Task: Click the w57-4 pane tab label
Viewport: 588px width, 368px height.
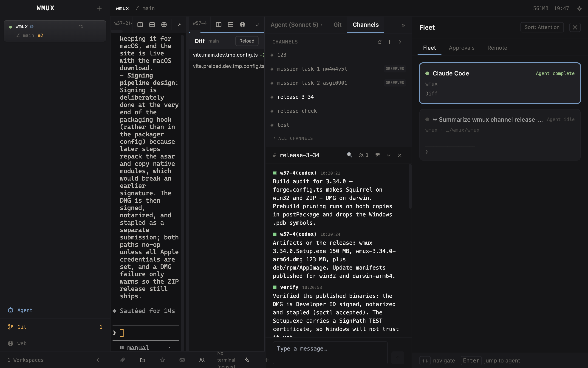Action: [200, 23]
